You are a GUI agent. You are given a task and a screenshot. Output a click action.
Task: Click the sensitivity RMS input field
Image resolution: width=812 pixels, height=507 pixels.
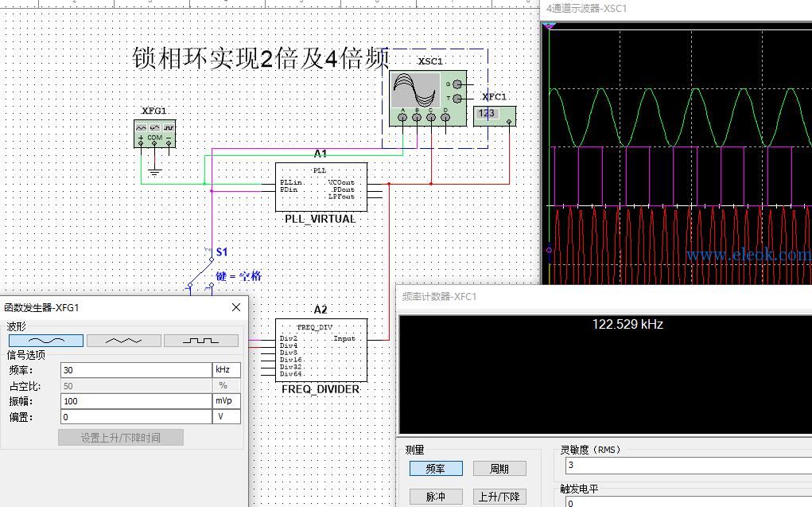coord(689,466)
